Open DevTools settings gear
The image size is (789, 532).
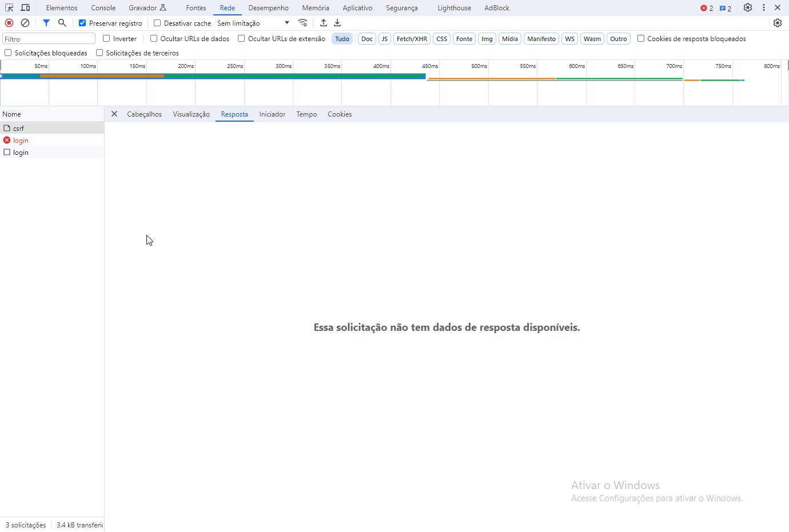pyautogui.click(x=748, y=7)
